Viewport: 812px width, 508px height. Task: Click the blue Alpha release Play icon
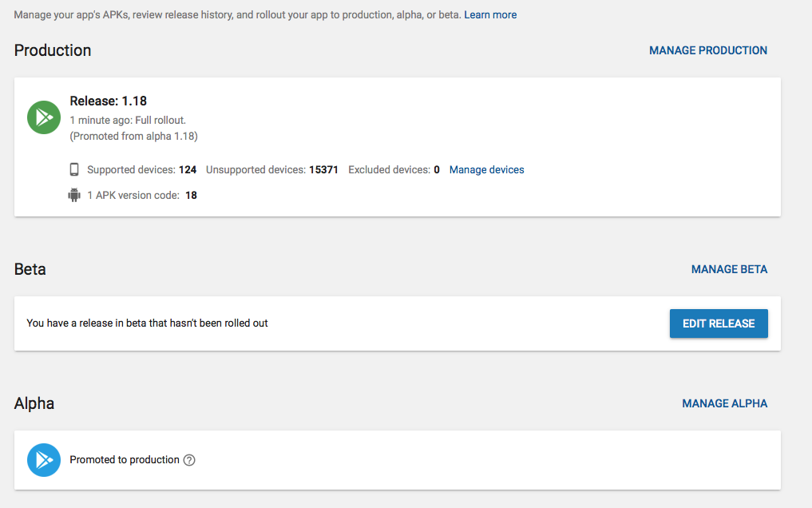(44, 460)
